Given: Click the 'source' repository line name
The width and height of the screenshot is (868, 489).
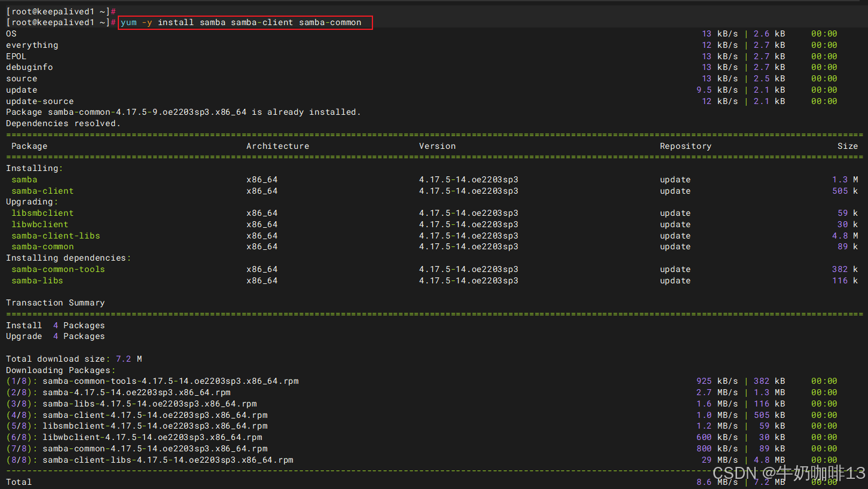Looking at the screenshot, I should pyautogui.click(x=22, y=79).
